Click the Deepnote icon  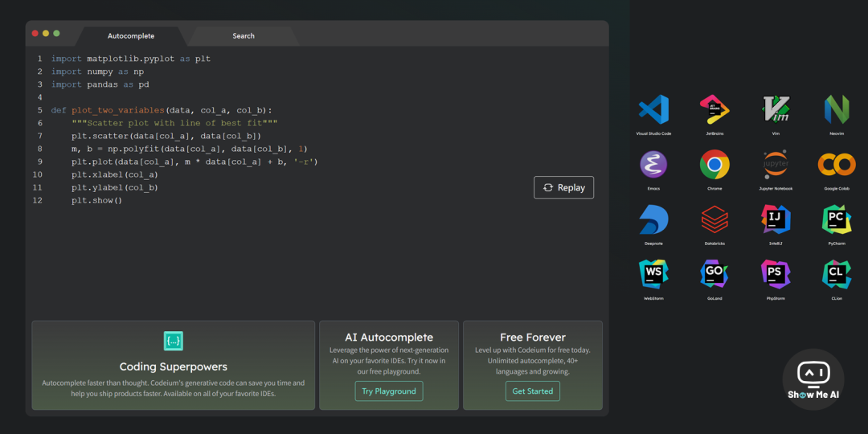(653, 219)
